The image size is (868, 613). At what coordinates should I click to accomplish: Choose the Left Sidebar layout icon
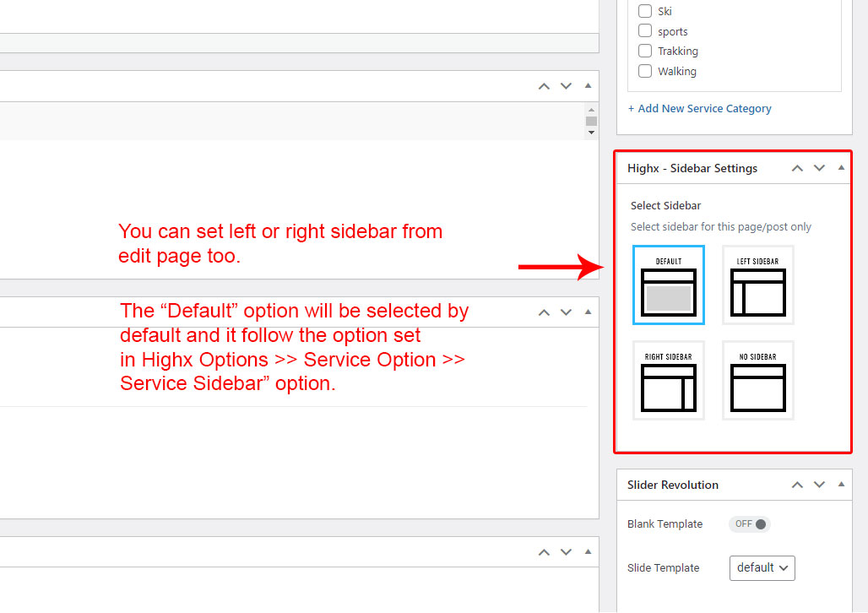(757, 285)
